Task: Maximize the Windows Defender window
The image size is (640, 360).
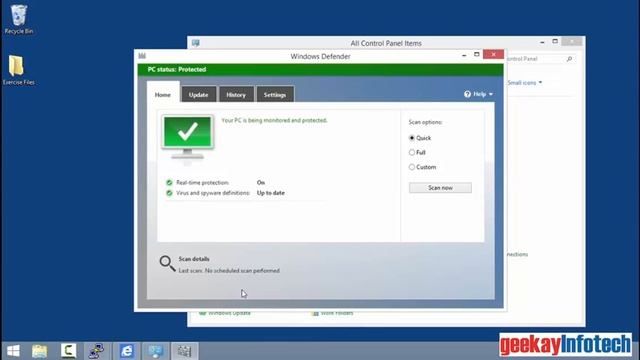Action: [476, 54]
